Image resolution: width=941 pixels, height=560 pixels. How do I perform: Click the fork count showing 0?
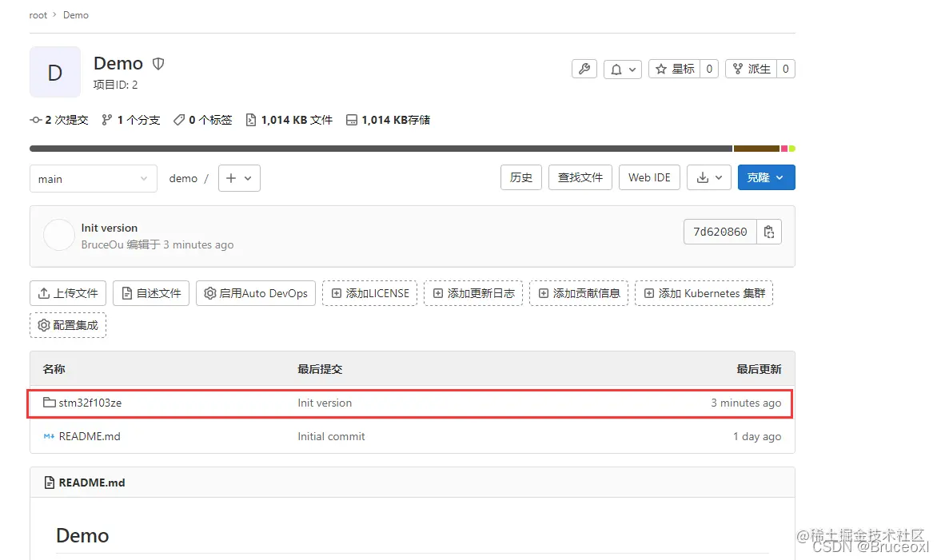click(x=786, y=69)
